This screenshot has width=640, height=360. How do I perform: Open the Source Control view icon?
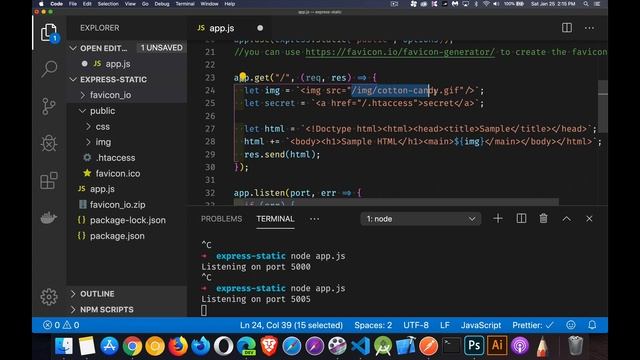tap(49, 106)
